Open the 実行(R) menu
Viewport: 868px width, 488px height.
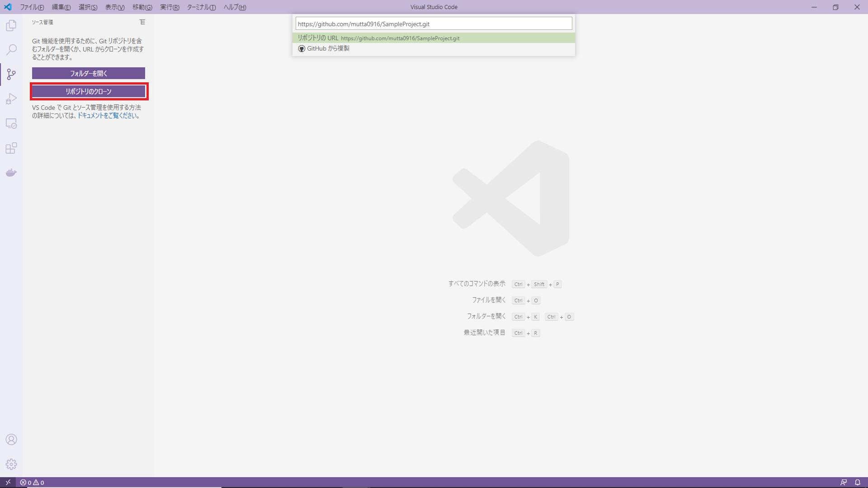(170, 7)
